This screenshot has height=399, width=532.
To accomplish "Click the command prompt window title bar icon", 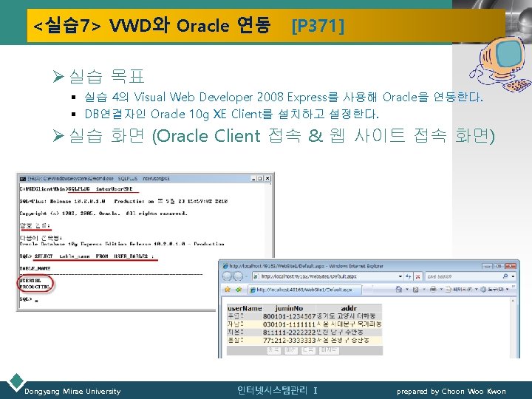I will tap(23, 179).
